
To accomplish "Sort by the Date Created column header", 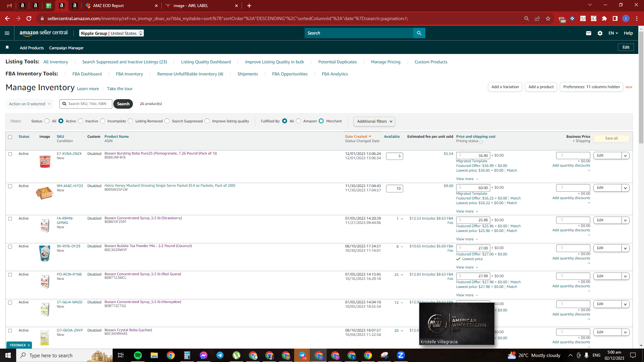I will (358, 137).
